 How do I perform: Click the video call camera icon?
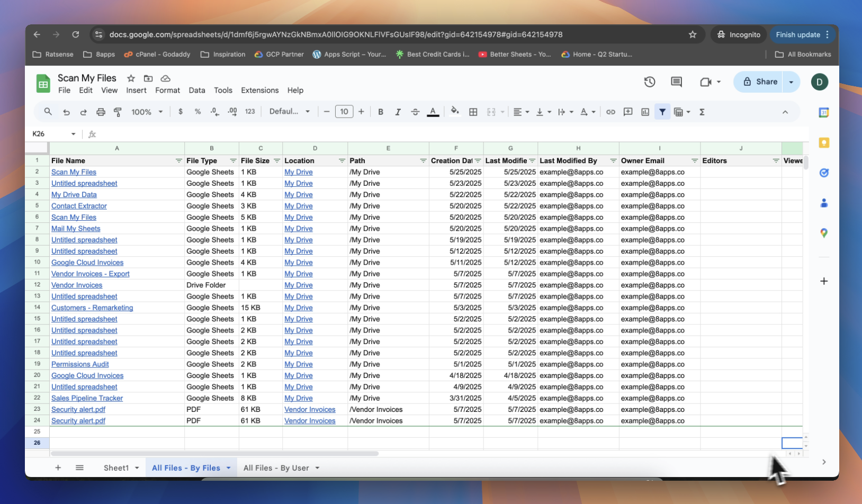pos(705,82)
